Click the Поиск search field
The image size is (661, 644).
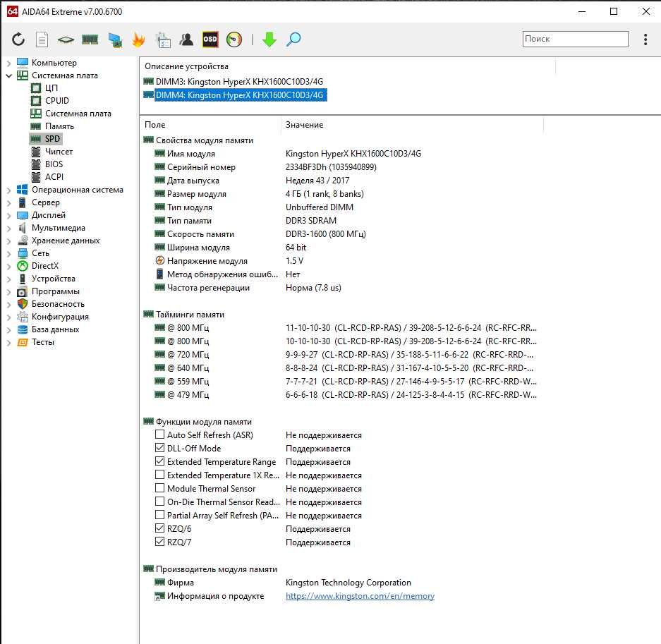(576, 39)
